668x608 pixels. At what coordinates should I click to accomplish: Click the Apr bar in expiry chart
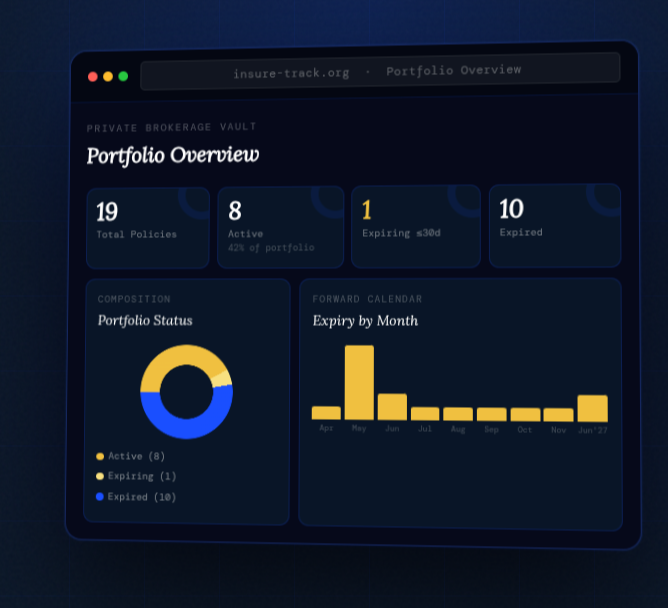[326, 413]
